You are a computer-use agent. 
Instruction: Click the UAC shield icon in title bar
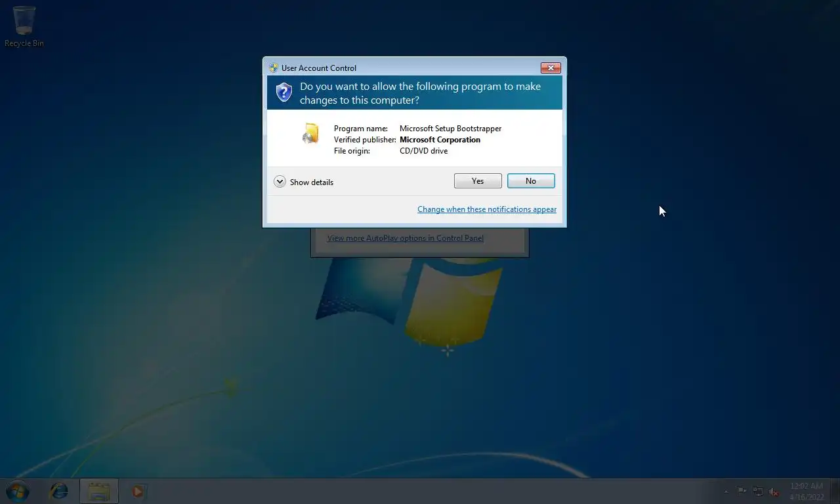[274, 68]
